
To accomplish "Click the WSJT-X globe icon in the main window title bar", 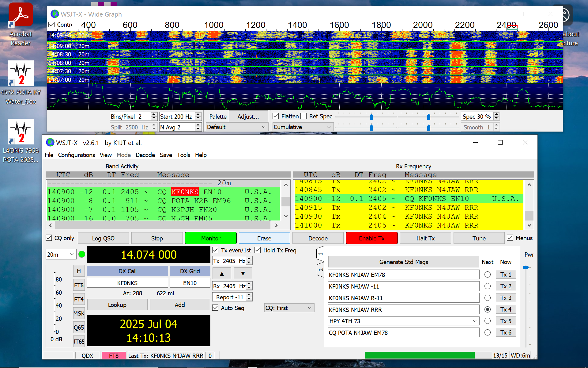I will (50, 143).
